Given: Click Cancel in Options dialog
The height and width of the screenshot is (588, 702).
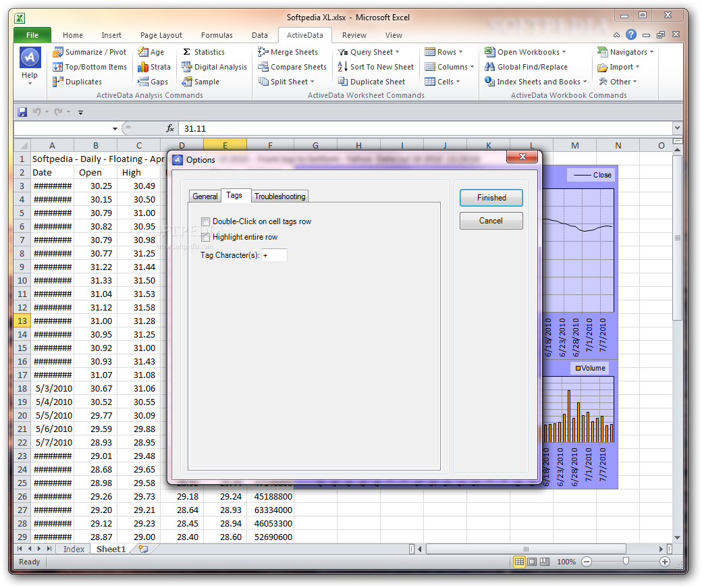Looking at the screenshot, I should (x=491, y=220).
